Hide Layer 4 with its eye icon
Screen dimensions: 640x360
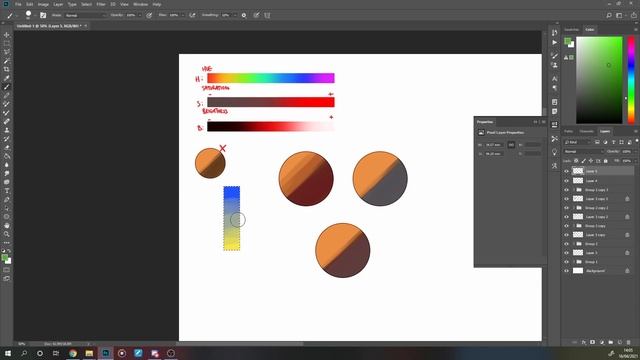(x=567, y=180)
